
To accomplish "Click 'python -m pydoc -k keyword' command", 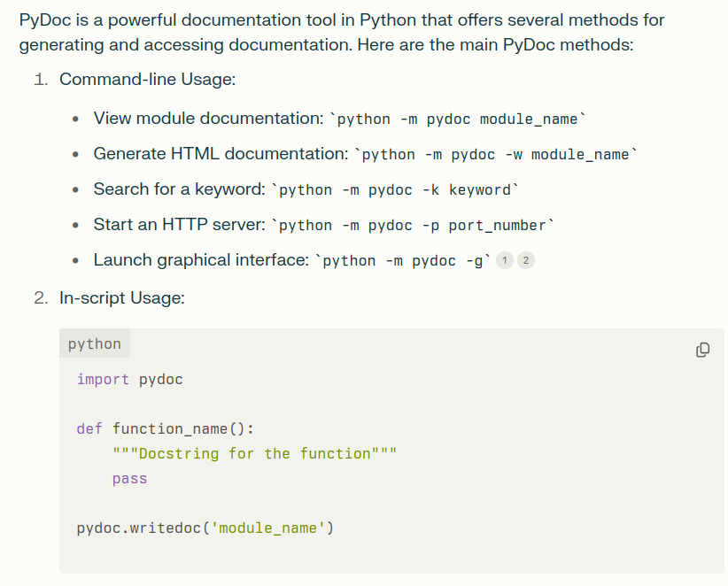I will point(395,189).
